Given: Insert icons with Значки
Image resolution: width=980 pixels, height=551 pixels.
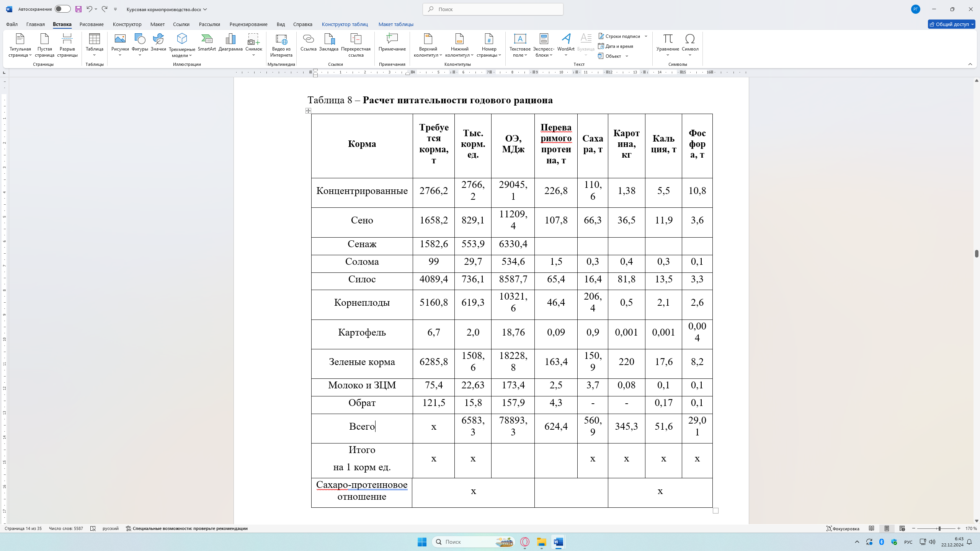Looking at the screenshot, I should 158,42.
